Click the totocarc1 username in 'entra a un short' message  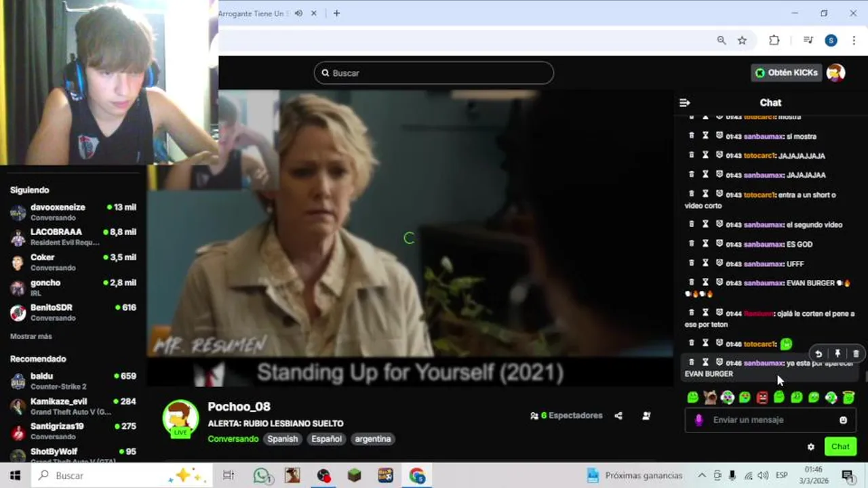click(x=759, y=195)
